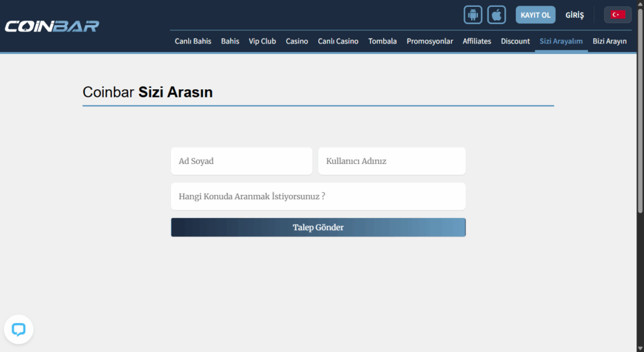Open the Bahis menu item

[x=230, y=41]
